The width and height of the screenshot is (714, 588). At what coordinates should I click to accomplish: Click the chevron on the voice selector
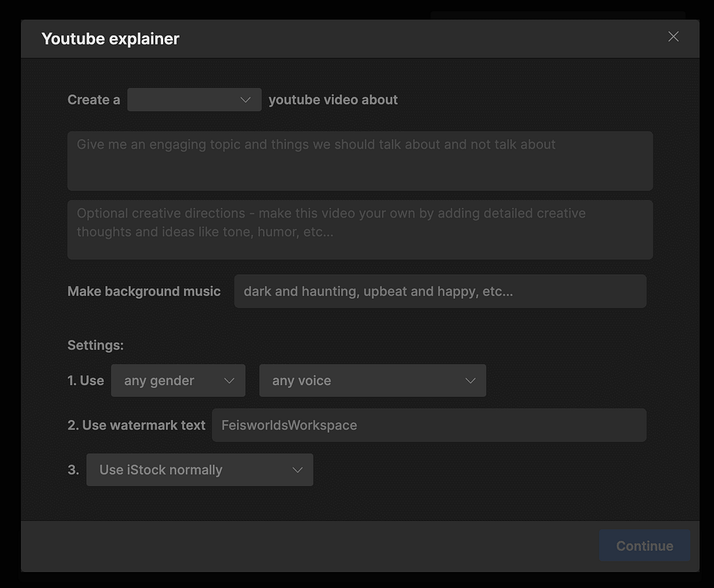tap(470, 381)
